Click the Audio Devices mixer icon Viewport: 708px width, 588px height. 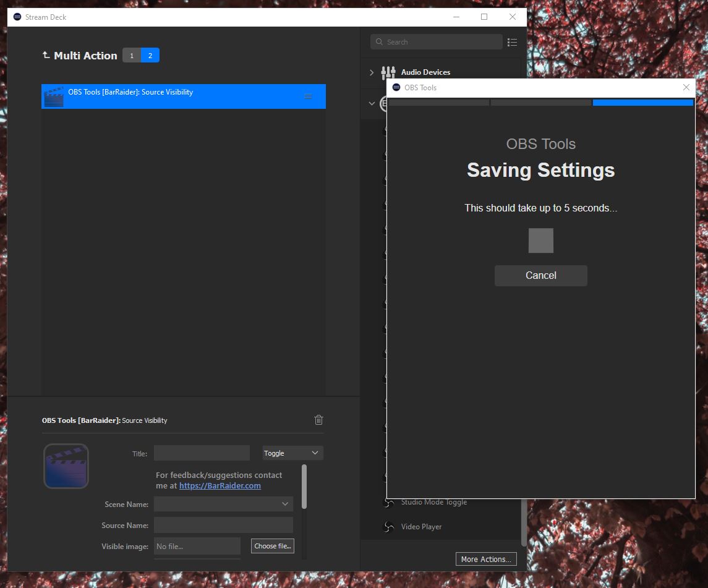[x=388, y=72]
